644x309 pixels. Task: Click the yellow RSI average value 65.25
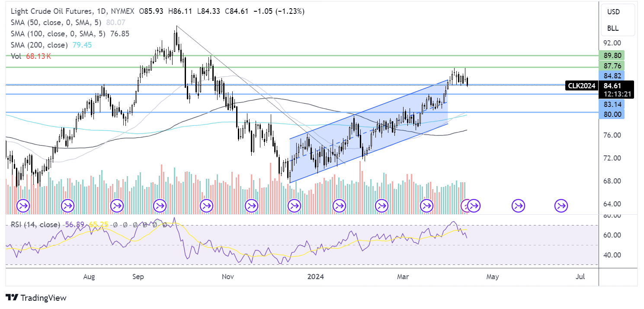click(98, 225)
